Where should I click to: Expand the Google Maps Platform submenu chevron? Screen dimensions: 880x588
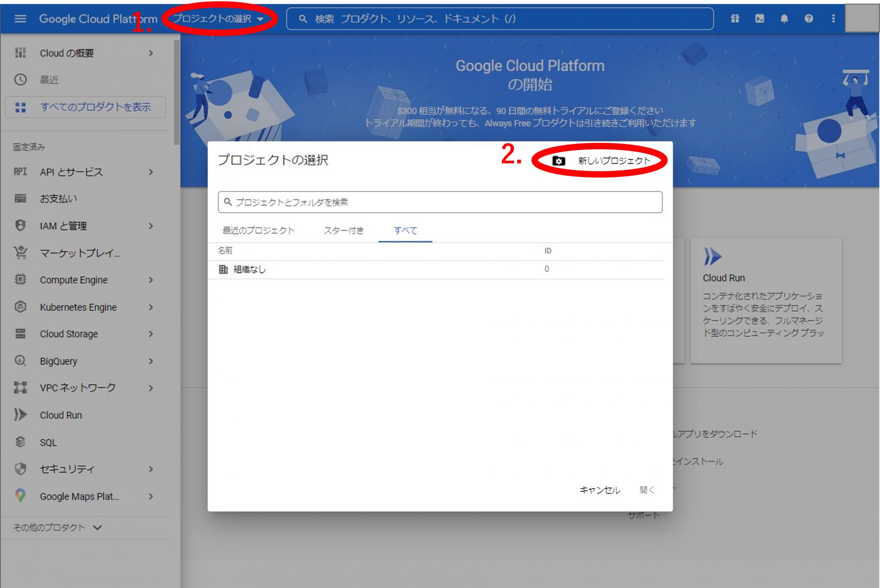click(151, 497)
